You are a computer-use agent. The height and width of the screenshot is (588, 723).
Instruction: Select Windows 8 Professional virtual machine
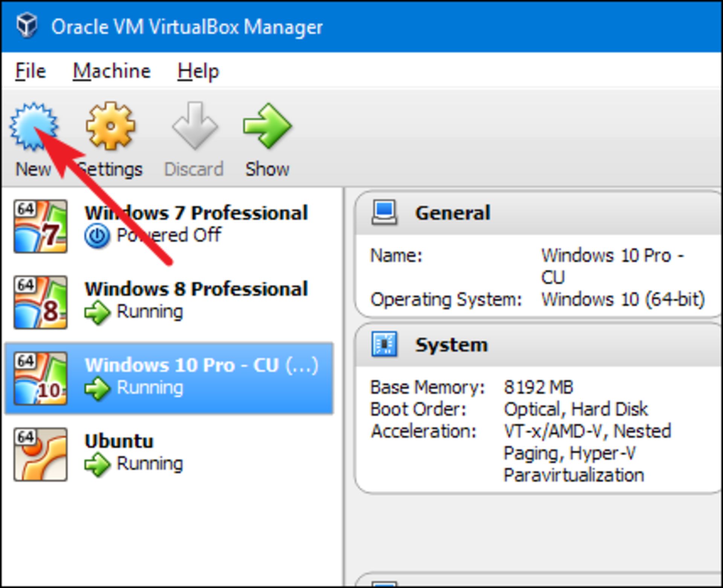pyautogui.click(x=169, y=302)
